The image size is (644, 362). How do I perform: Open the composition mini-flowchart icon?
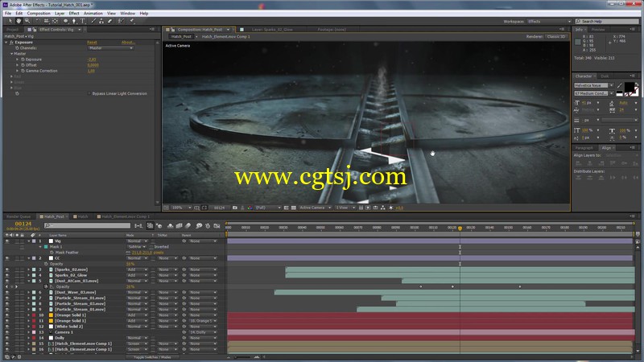click(x=138, y=226)
